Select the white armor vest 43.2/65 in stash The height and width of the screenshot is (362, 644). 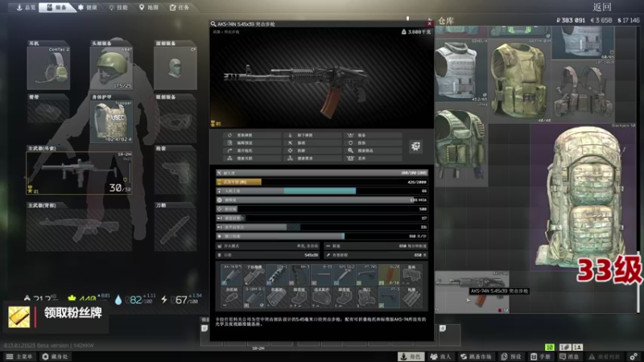(x=461, y=70)
